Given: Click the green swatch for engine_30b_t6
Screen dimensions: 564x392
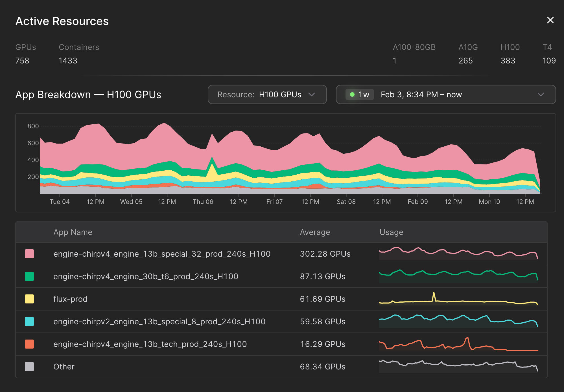Looking at the screenshot, I should (x=29, y=276).
